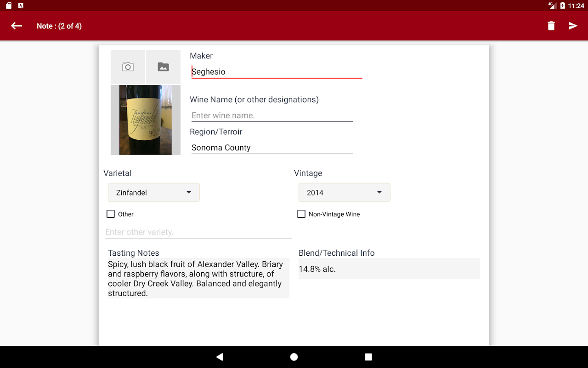Go back using the arrow icon
The height and width of the screenshot is (368, 588).
tap(17, 26)
